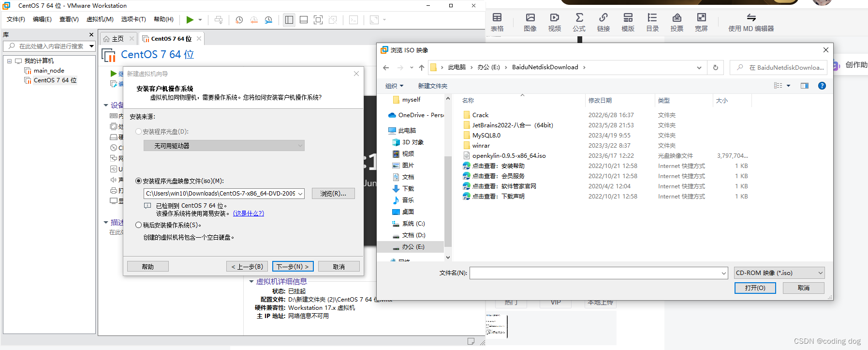Toggle the library sidebar view icon

point(289,20)
